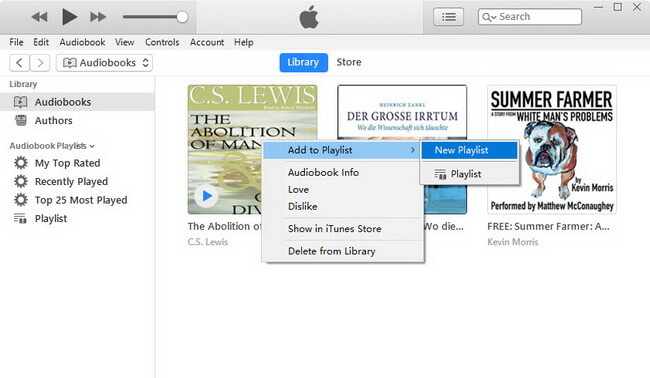Select the Summer Farmer audiobook cover
The width and height of the screenshot is (650, 378).
[552, 149]
